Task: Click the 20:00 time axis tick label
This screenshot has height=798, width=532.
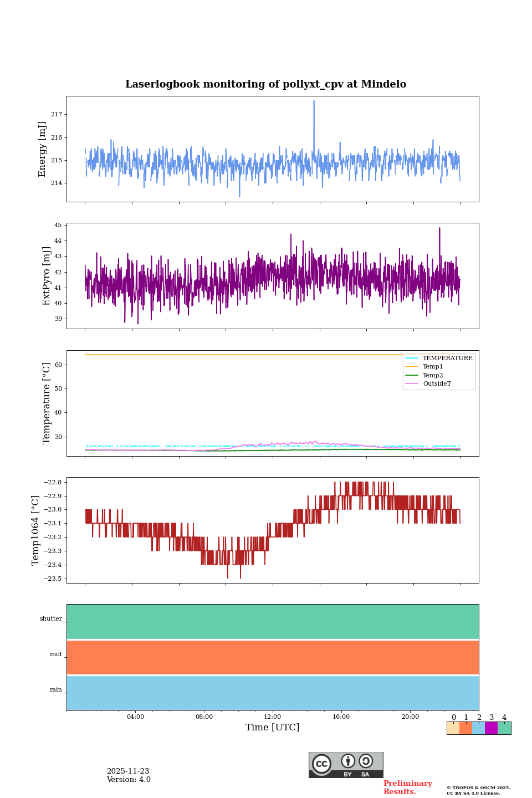Action: click(410, 717)
